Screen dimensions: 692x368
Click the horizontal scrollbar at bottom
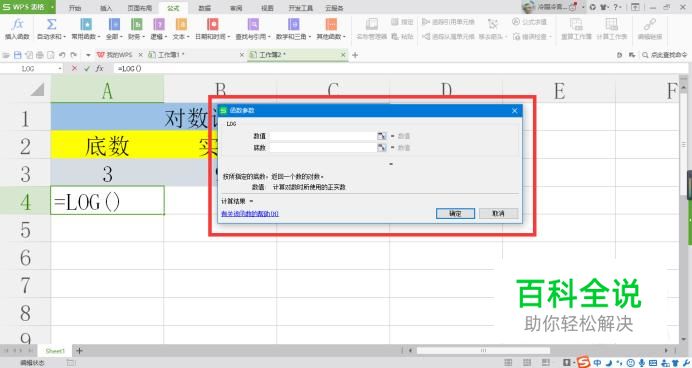point(483,351)
